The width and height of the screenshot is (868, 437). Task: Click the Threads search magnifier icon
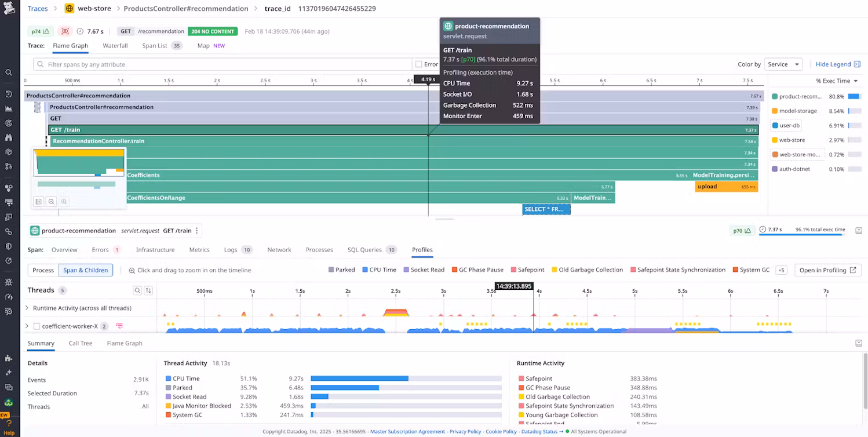(x=137, y=290)
